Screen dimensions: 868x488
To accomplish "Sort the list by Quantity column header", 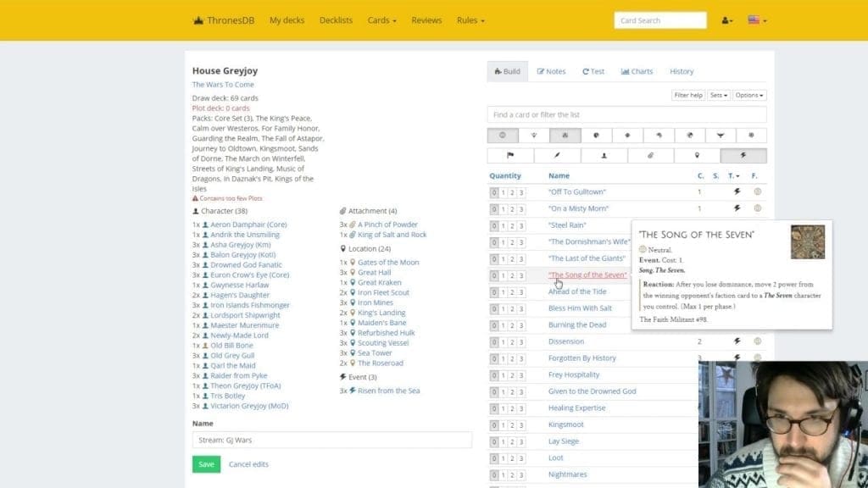I will coord(505,176).
